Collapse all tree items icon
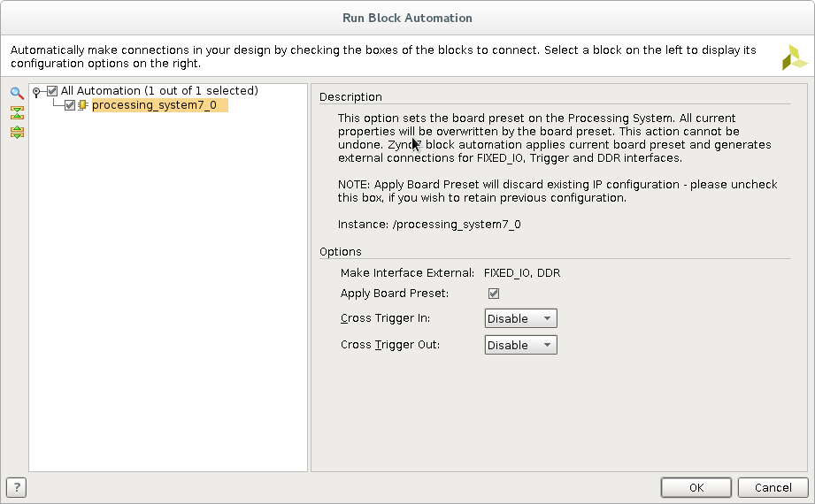 click(x=17, y=113)
